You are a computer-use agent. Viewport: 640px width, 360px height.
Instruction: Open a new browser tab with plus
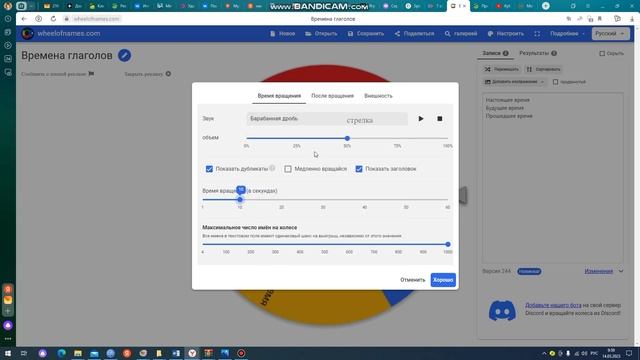(546, 6)
